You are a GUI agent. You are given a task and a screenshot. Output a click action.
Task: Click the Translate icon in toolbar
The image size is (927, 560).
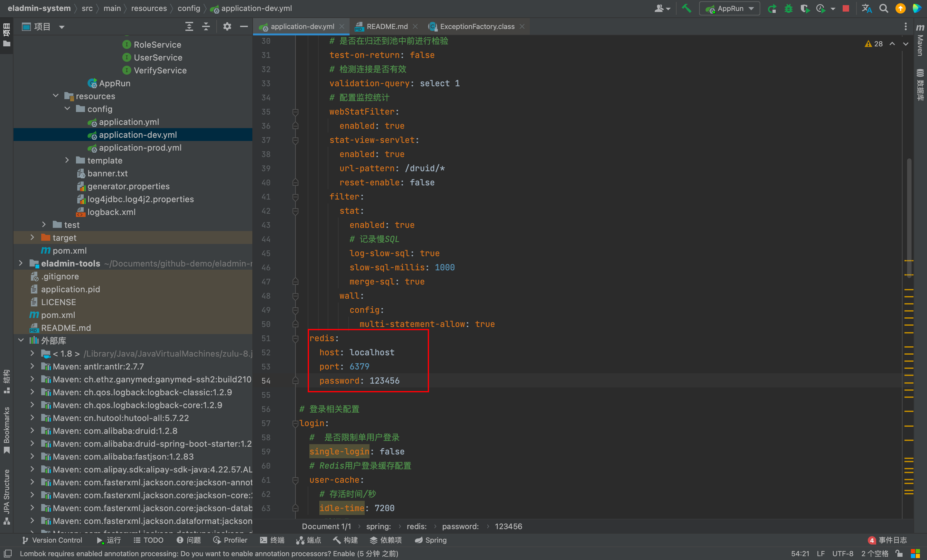[867, 9]
